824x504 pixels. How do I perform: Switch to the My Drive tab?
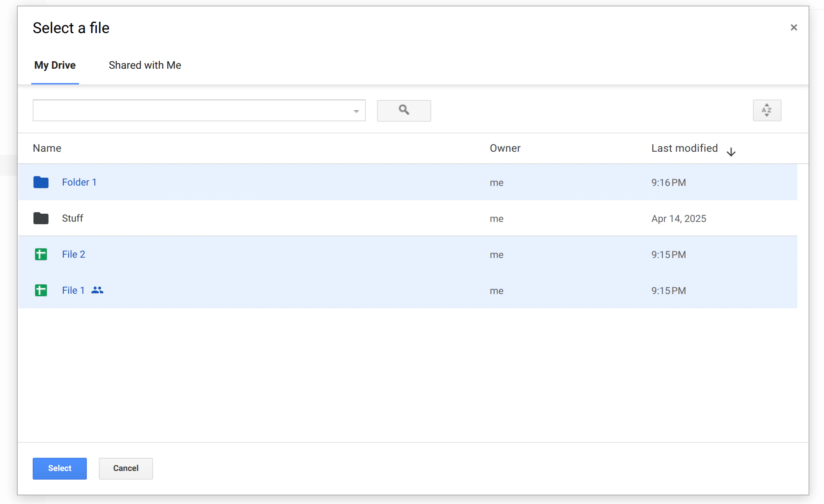(55, 65)
